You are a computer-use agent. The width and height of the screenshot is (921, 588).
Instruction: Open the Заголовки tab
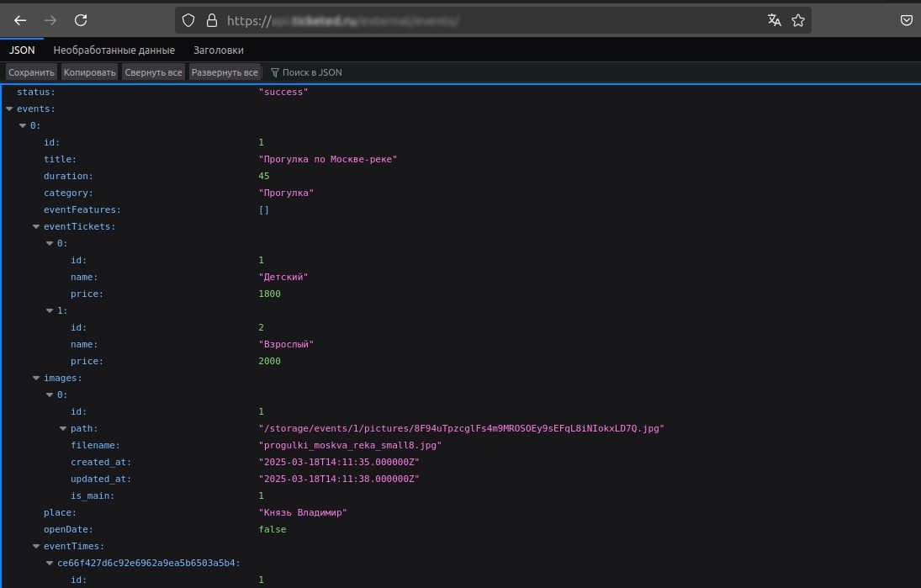[218, 50]
